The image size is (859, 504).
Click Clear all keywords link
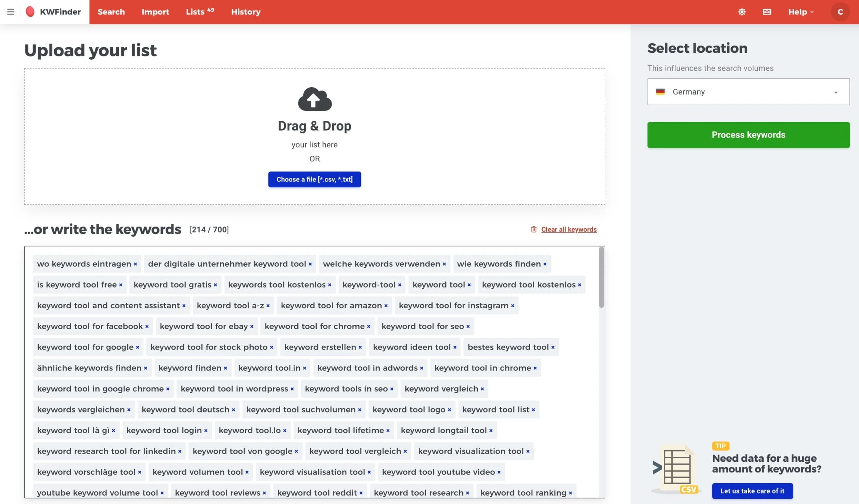pyautogui.click(x=568, y=229)
